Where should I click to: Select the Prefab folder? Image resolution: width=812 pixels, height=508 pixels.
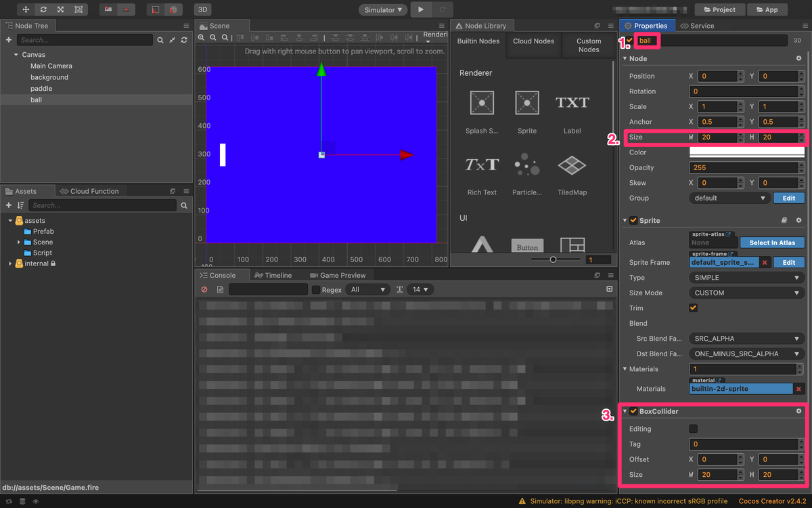pos(43,231)
